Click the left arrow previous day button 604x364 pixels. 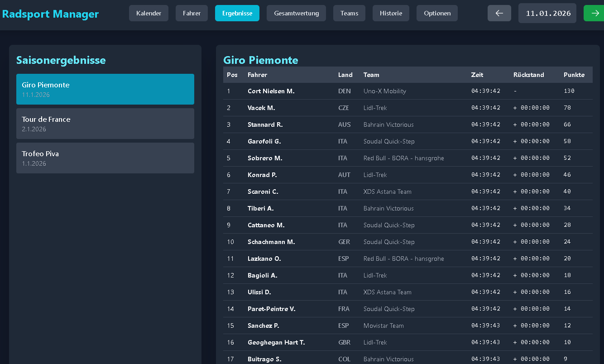click(499, 13)
